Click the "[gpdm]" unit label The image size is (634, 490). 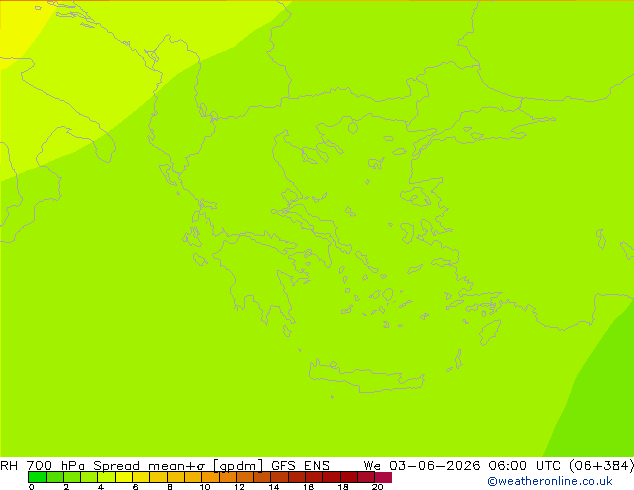tap(238, 466)
